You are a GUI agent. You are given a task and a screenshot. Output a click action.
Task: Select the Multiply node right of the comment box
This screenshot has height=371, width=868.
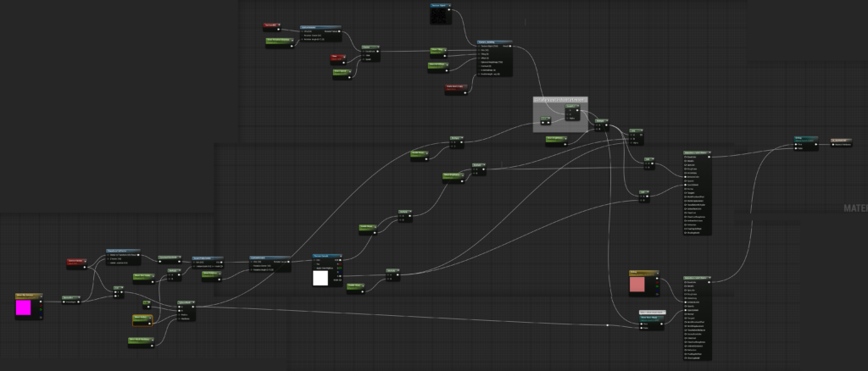pyautogui.click(x=602, y=125)
